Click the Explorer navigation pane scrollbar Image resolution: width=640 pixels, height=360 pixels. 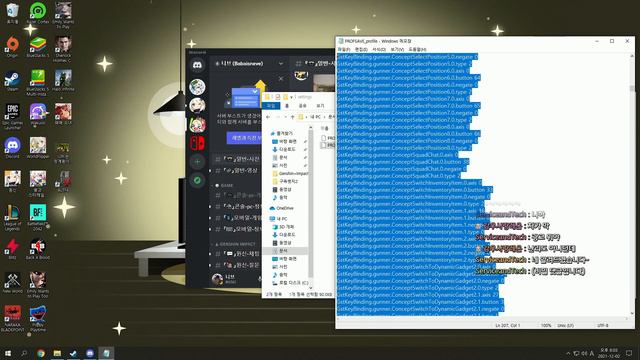point(311,204)
